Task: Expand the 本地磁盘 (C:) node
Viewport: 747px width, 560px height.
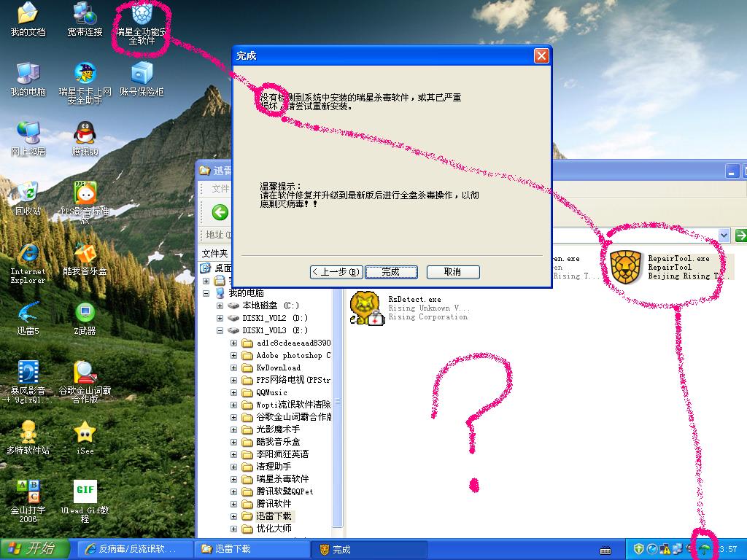Action: [x=220, y=306]
